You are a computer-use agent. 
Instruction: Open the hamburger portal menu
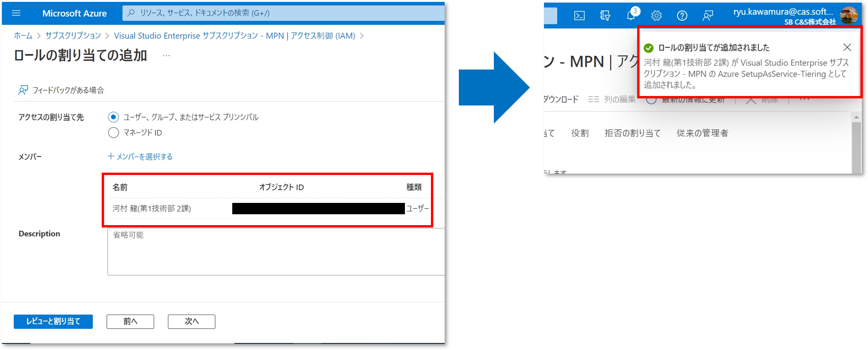[x=16, y=13]
